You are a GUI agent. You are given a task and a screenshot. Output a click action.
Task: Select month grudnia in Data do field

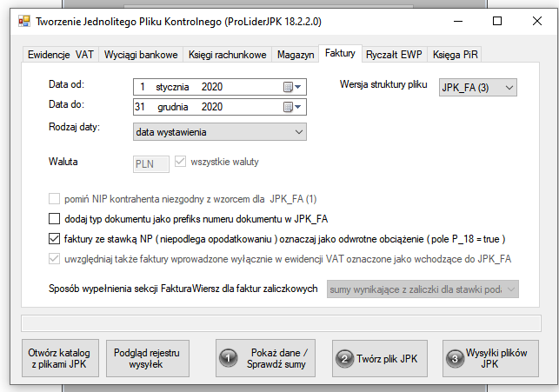pos(173,107)
